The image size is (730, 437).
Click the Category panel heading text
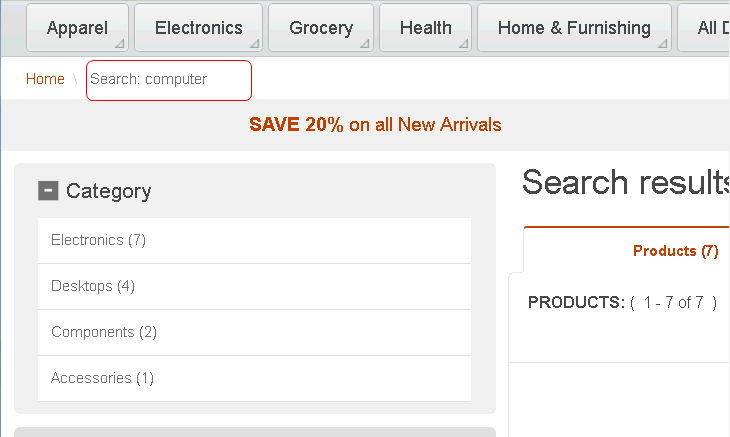click(108, 191)
